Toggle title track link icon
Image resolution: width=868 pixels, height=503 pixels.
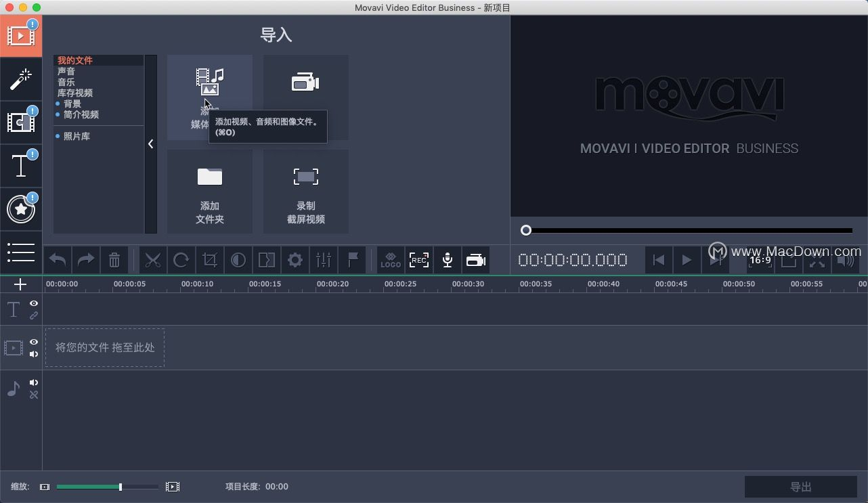[34, 315]
